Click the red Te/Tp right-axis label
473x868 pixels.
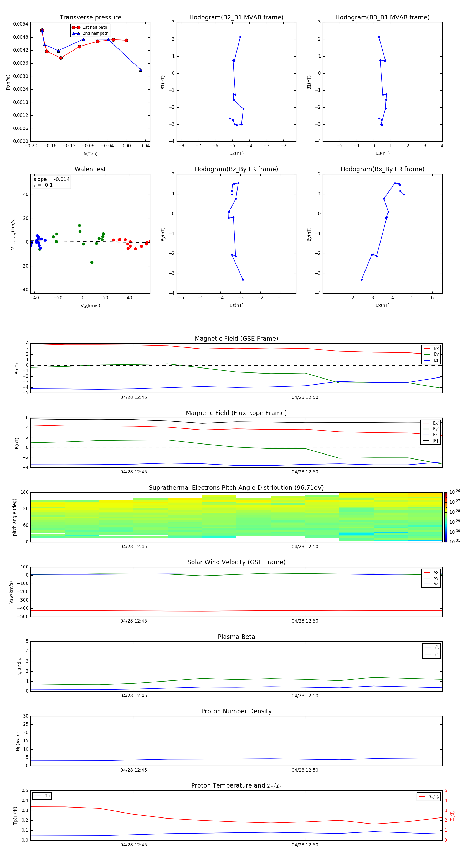[x=453, y=815]
